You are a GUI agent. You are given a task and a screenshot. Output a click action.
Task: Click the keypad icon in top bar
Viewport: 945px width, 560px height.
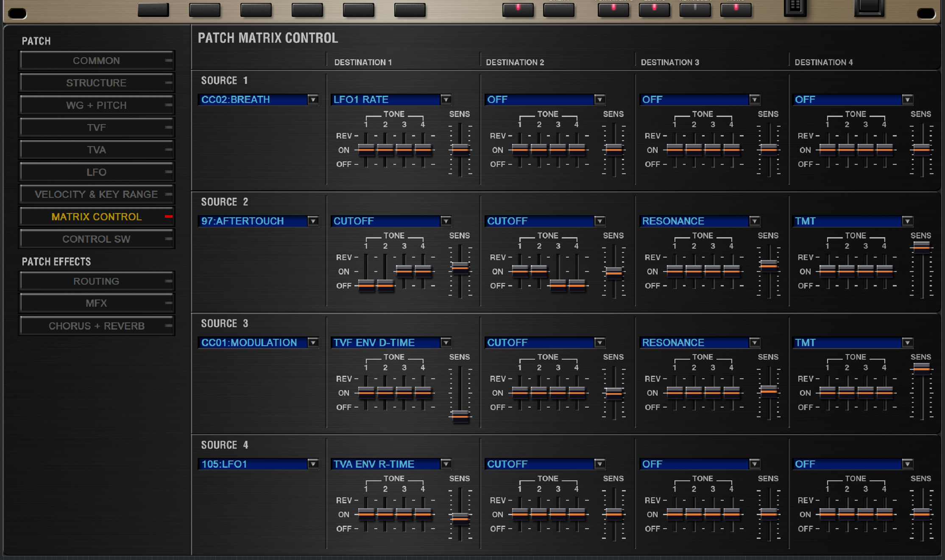click(x=795, y=6)
